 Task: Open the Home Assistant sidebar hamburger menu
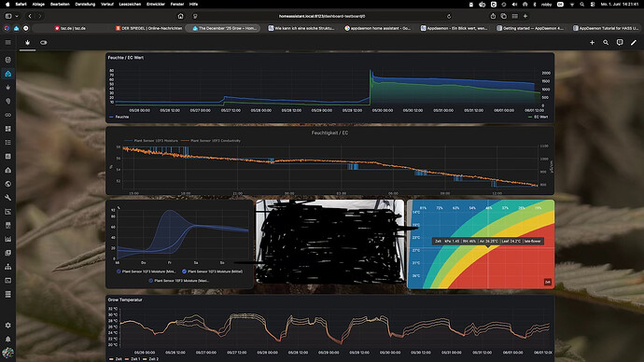coord(7,42)
